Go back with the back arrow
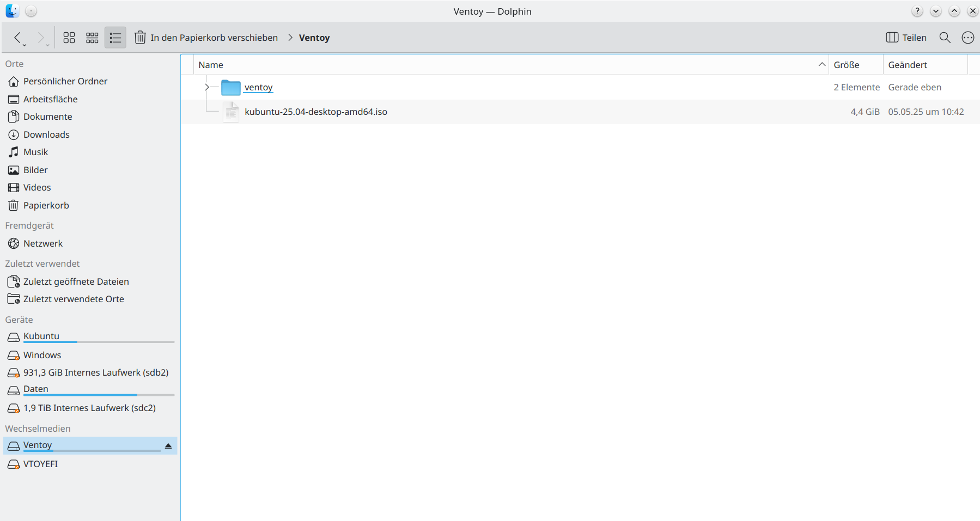The height and width of the screenshot is (521, 980). pyautogui.click(x=18, y=38)
